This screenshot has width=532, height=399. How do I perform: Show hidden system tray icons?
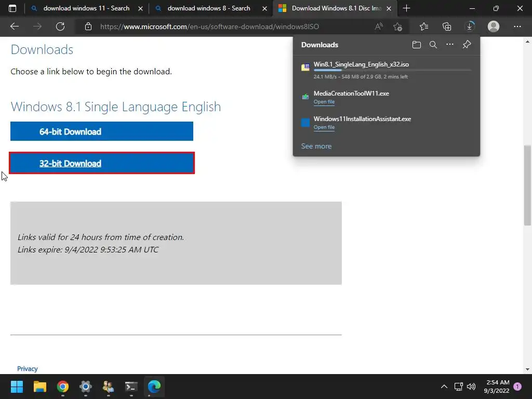pos(444,387)
